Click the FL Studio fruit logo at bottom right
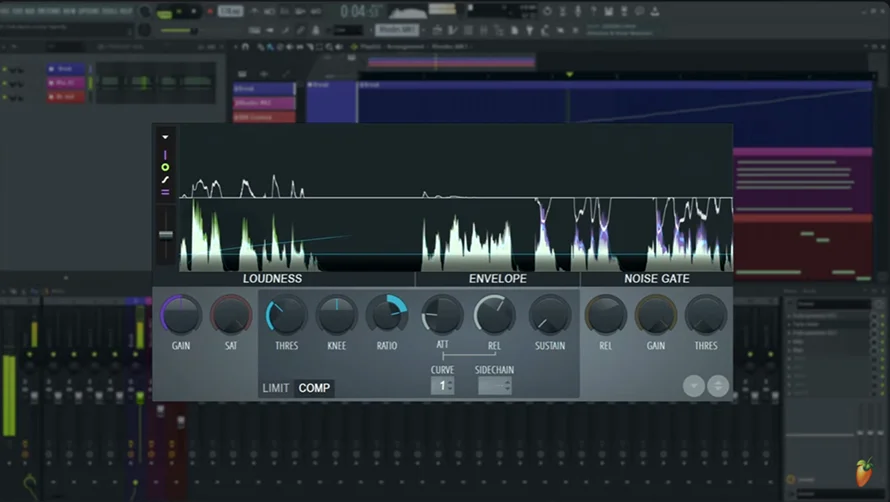Viewport: 890px width, 502px height. click(x=864, y=472)
